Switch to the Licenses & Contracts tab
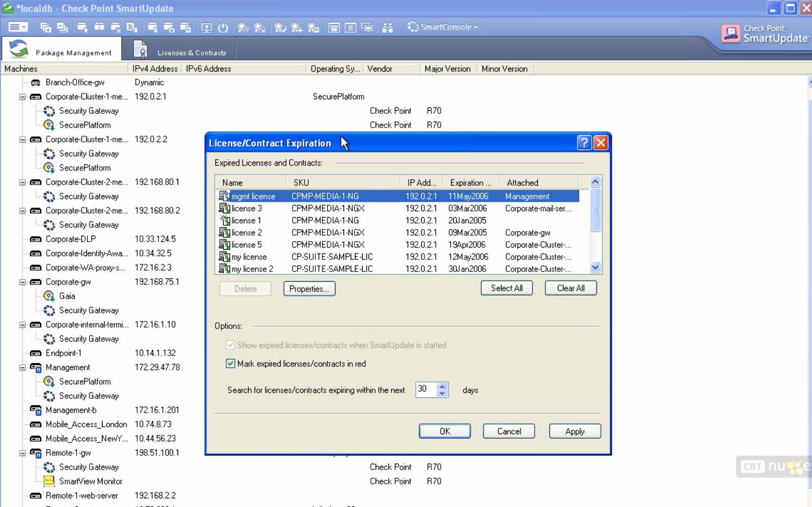 (180, 50)
